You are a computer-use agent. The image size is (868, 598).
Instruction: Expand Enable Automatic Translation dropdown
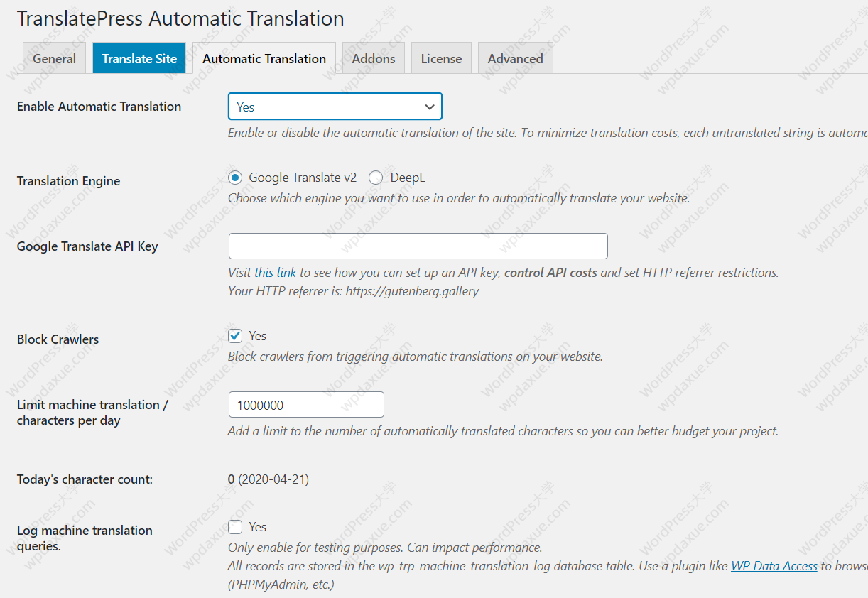pyautogui.click(x=335, y=107)
